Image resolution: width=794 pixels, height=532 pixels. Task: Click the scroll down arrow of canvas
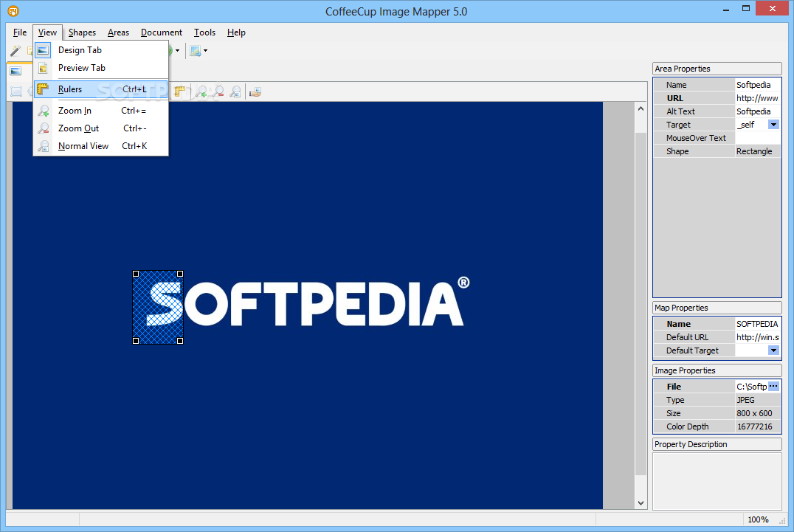tap(641, 502)
